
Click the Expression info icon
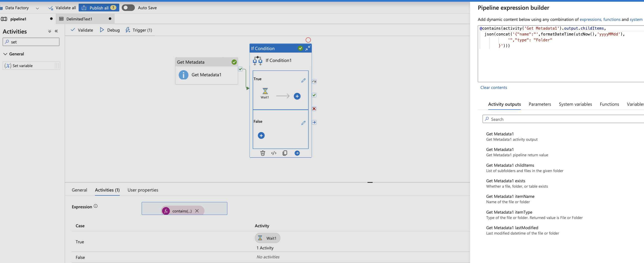point(95,206)
